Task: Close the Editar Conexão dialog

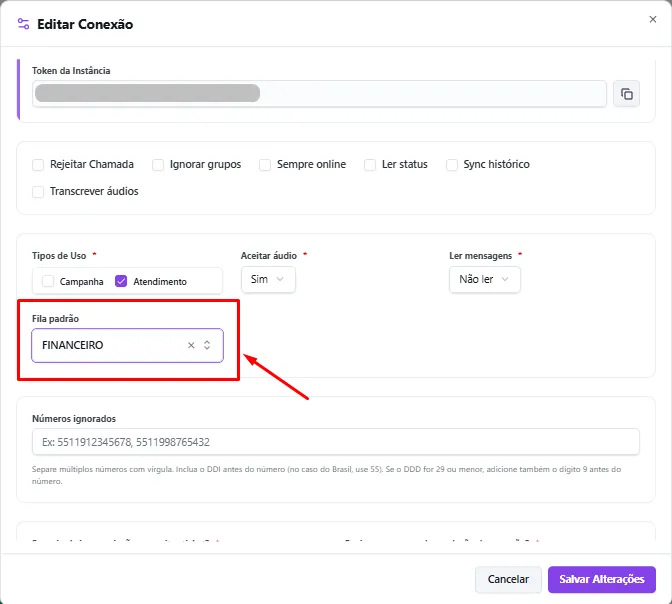Action: point(652,19)
